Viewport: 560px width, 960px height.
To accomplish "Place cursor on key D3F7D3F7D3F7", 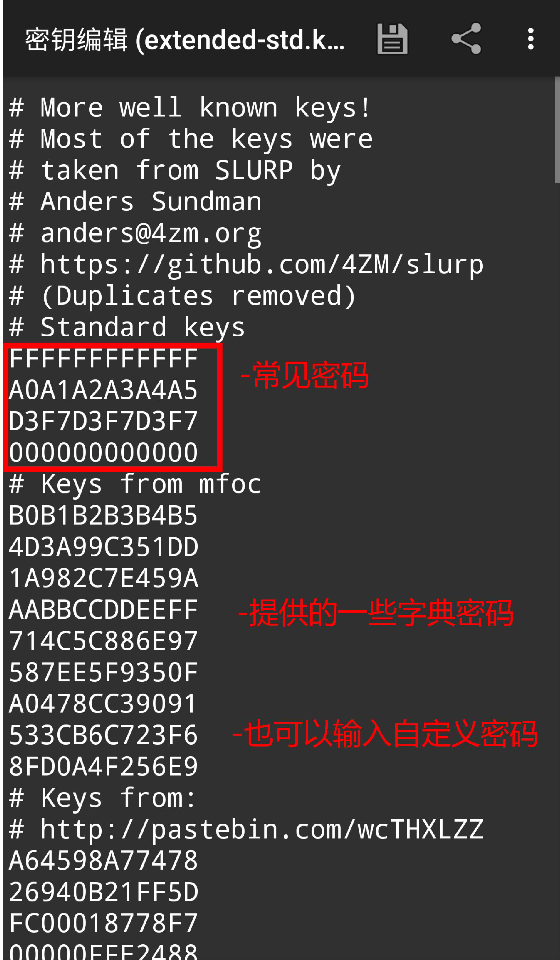I will (x=103, y=421).
